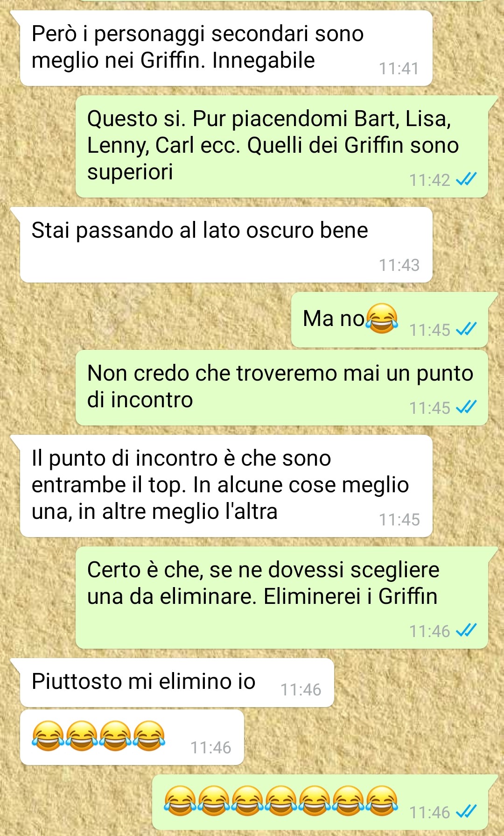Tap the 11:46 timestamp beside 'Piuttosto mi elimino io'
The height and width of the screenshot is (836, 504).
point(301,689)
